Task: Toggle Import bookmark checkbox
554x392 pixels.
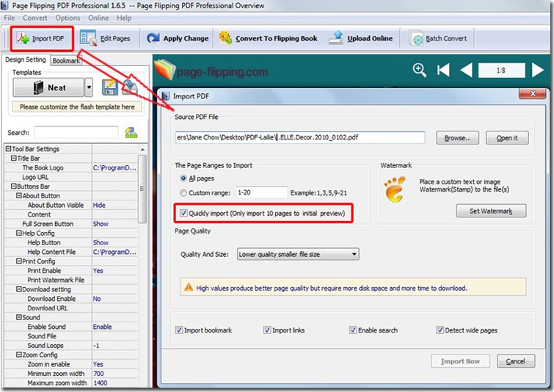Action: click(179, 330)
